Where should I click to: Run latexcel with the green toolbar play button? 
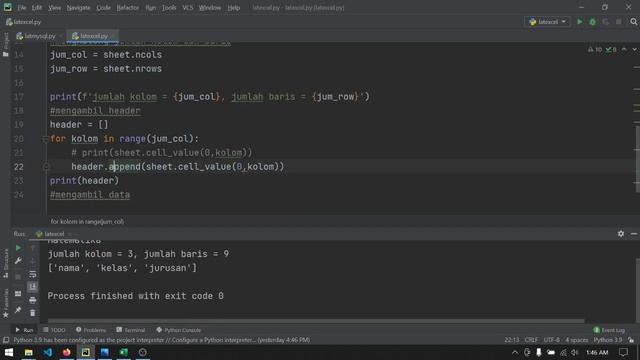point(580,22)
